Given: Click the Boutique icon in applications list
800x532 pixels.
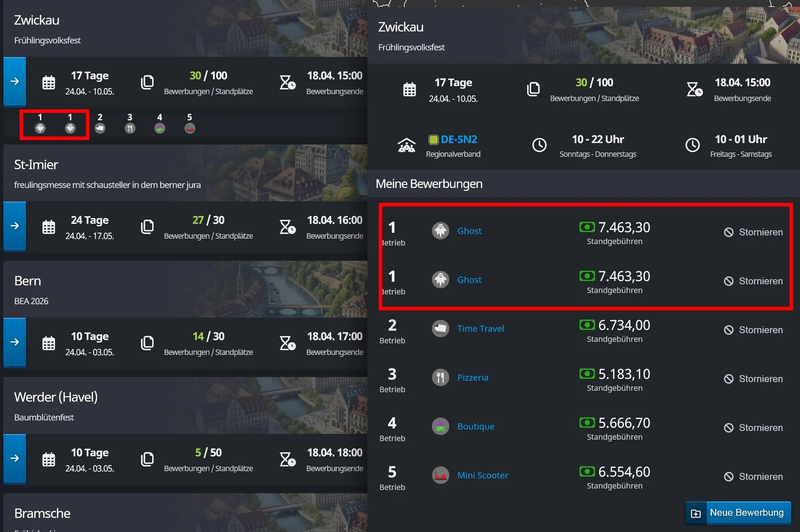Looking at the screenshot, I should click(440, 426).
